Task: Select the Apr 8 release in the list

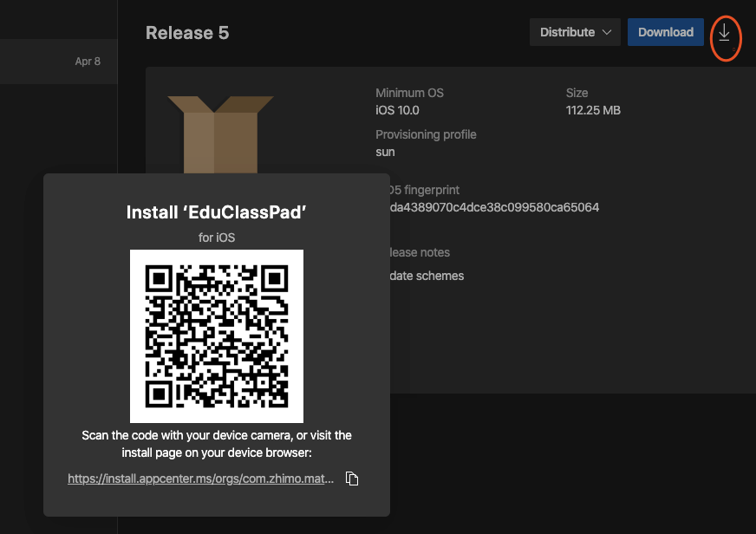Action: click(57, 62)
